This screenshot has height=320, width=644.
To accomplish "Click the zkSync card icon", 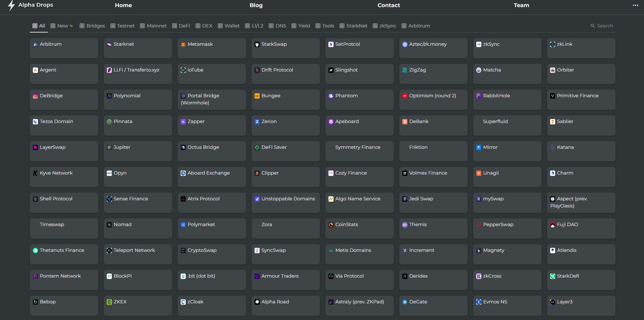I will click(x=479, y=44).
